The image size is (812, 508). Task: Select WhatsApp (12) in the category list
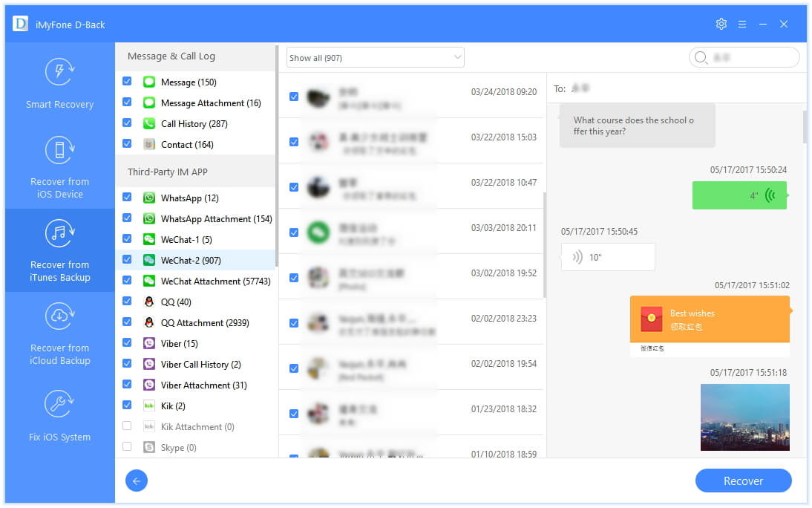coord(189,198)
